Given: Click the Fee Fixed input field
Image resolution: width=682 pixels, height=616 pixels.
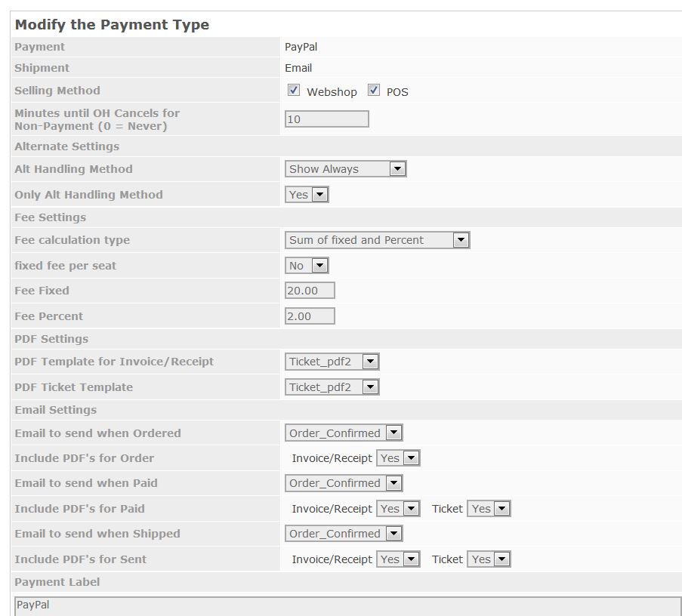Looking at the screenshot, I should point(310,291).
